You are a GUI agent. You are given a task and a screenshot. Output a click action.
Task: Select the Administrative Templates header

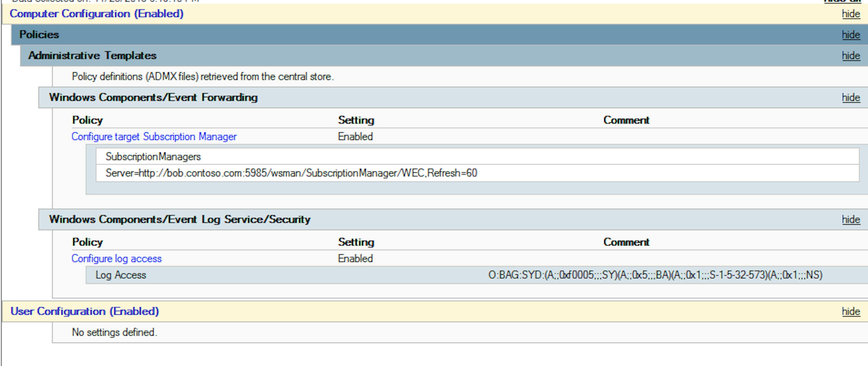point(92,56)
